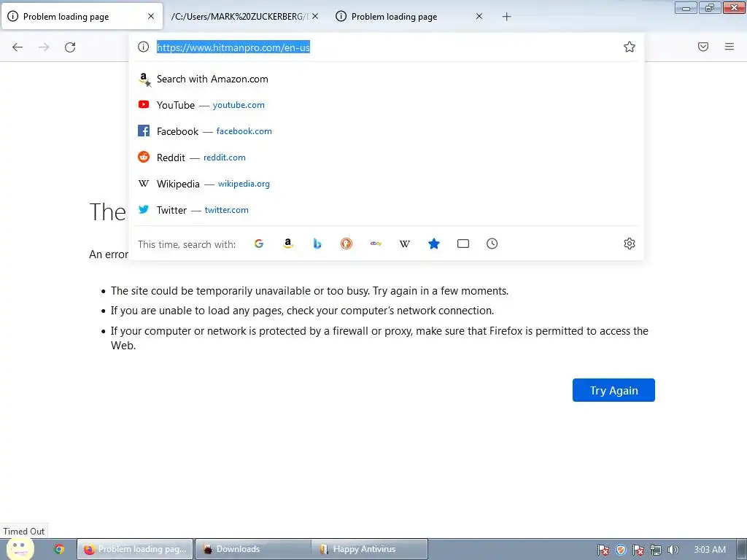747x560 pixels.
Task: Close the C:/Users/MARK ZUCKERBERG tab
Action: 315,16
